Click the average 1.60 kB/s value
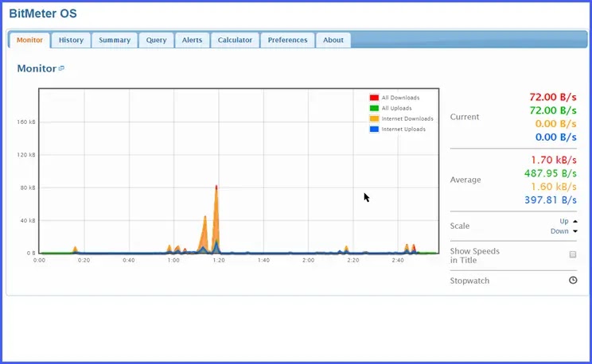Screen dimensions: 592x364 click(x=554, y=187)
